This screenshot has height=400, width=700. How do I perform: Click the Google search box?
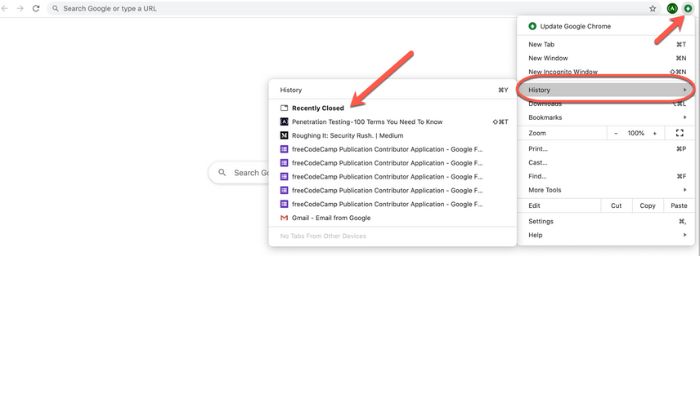point(239,172)
